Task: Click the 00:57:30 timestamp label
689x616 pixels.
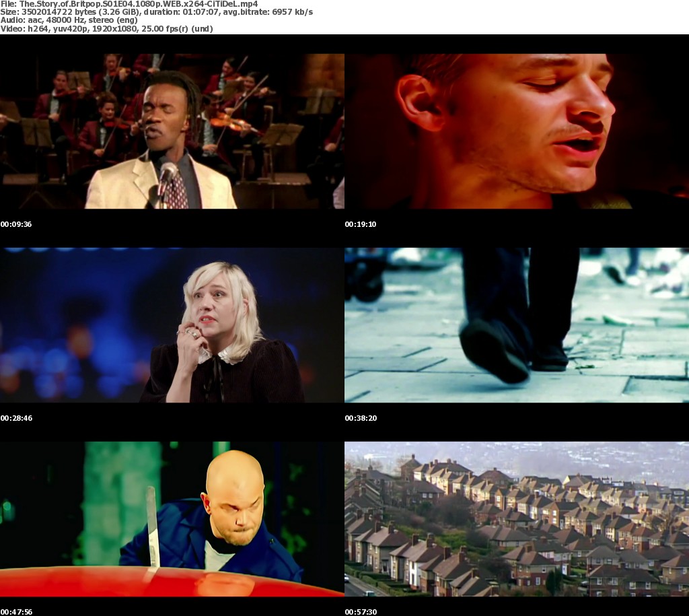Action: click(361, 612)
